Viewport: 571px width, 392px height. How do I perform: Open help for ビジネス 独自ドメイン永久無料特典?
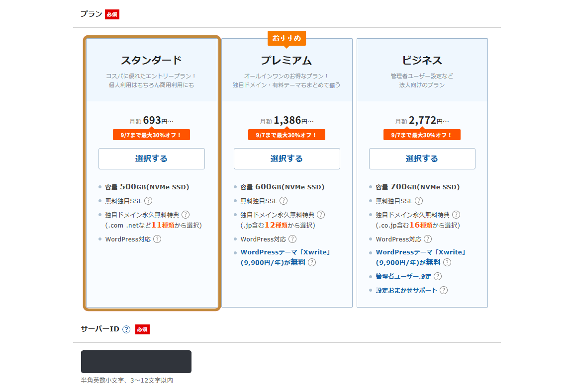point(456,215)
